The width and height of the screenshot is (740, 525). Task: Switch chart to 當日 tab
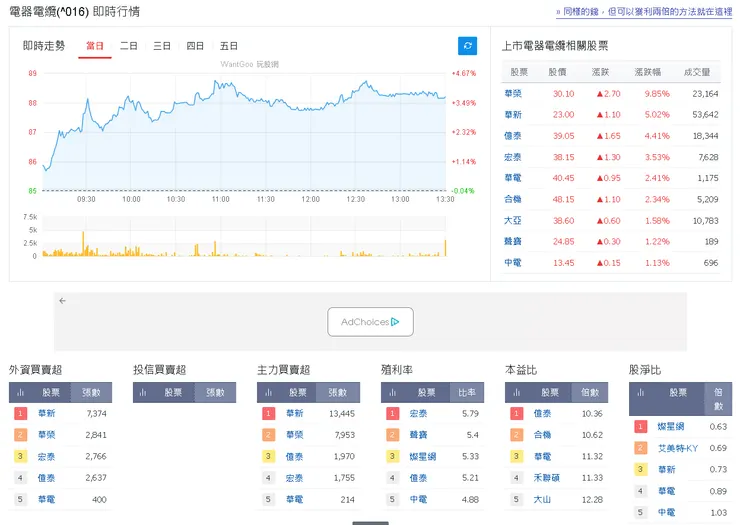click(95, 46)
